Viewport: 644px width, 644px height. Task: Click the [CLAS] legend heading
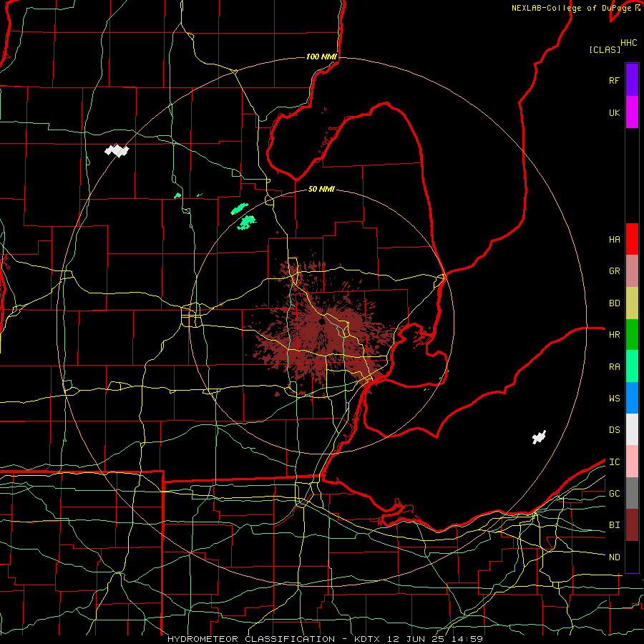click(x=605, y=49)
